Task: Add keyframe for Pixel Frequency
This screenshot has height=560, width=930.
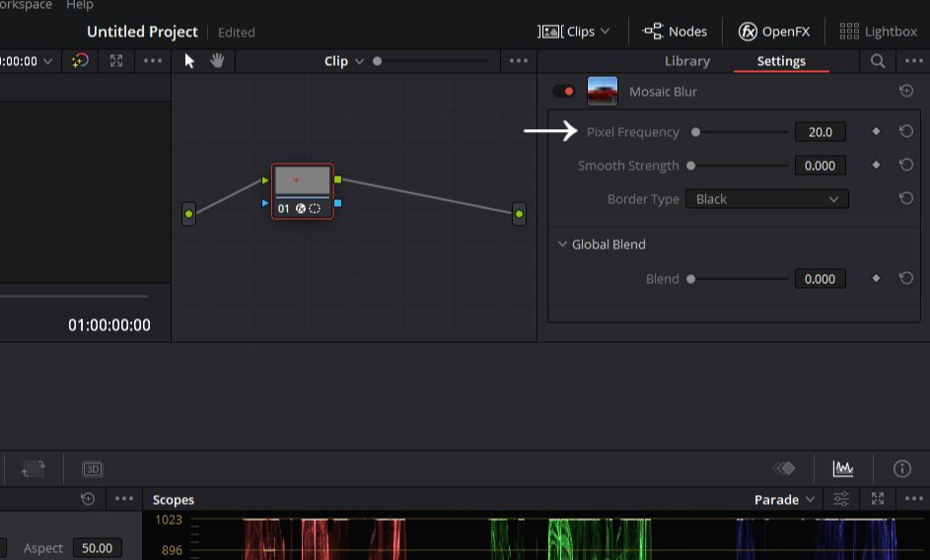Action: pos(876,131)
